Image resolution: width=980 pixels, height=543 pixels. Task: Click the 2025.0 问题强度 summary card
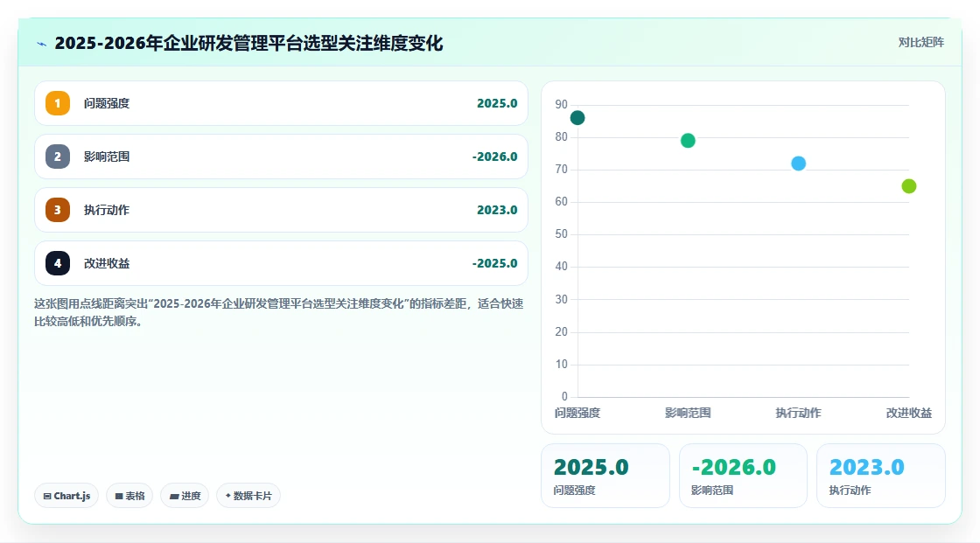click(605, 476)
